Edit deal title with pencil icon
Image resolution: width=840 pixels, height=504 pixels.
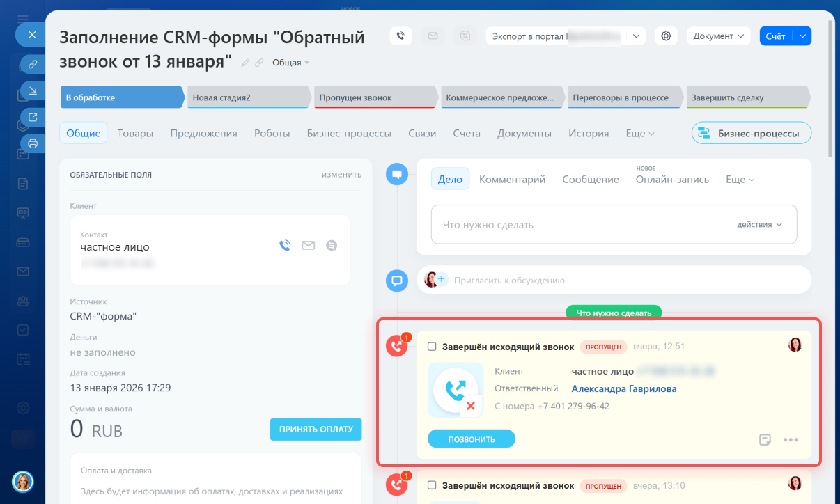[x=245, y=63]
